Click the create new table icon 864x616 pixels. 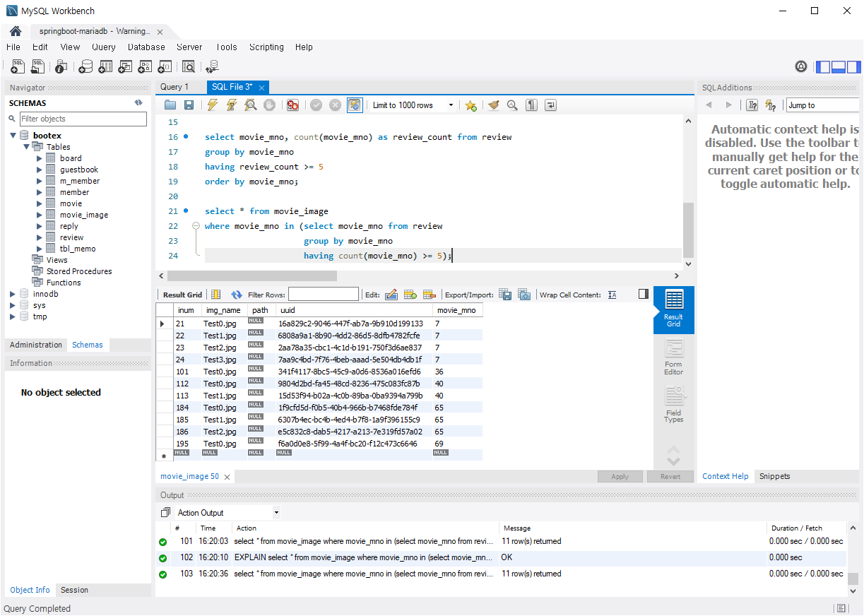(x=105, y=66)
